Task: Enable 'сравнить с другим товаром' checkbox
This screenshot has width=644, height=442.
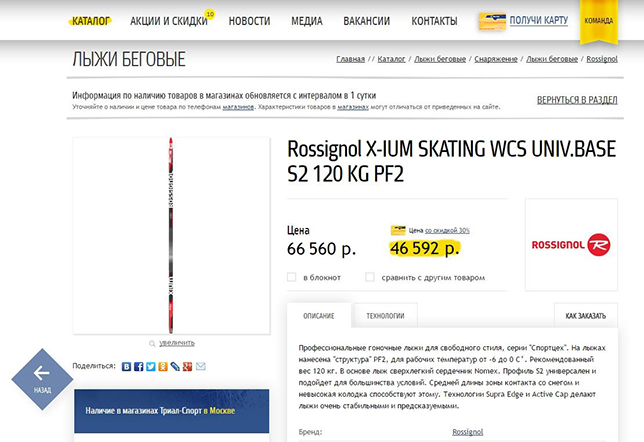Action: pyautogui.click(x=370, y=277)
